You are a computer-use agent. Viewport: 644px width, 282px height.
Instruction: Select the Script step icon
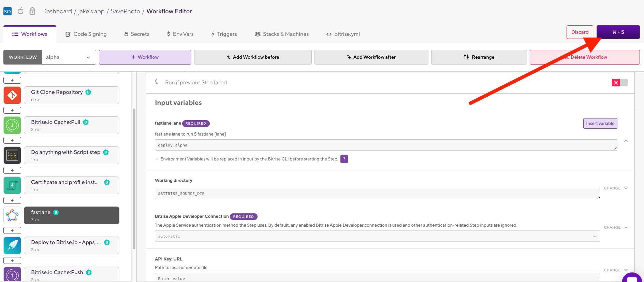(12, 155)
